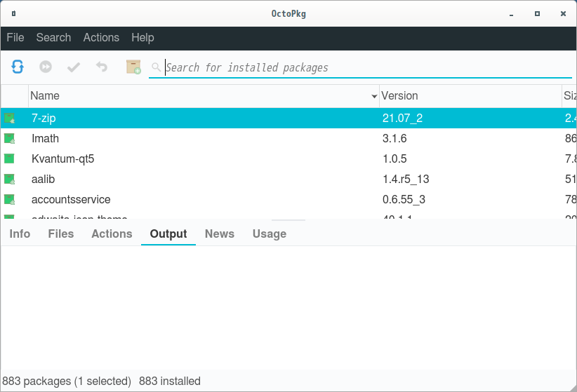
Task: Click the magnifier icon in search field
Action: click(x=156, y=67)
